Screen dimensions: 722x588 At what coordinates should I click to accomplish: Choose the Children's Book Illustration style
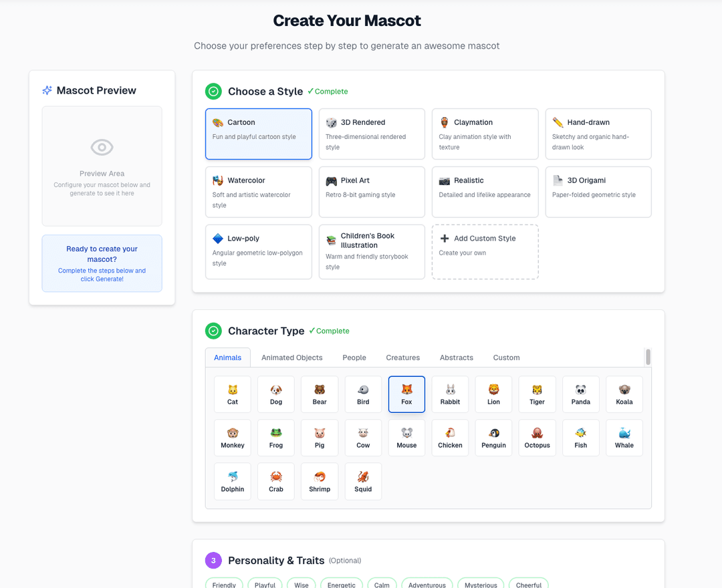[372, 251]
